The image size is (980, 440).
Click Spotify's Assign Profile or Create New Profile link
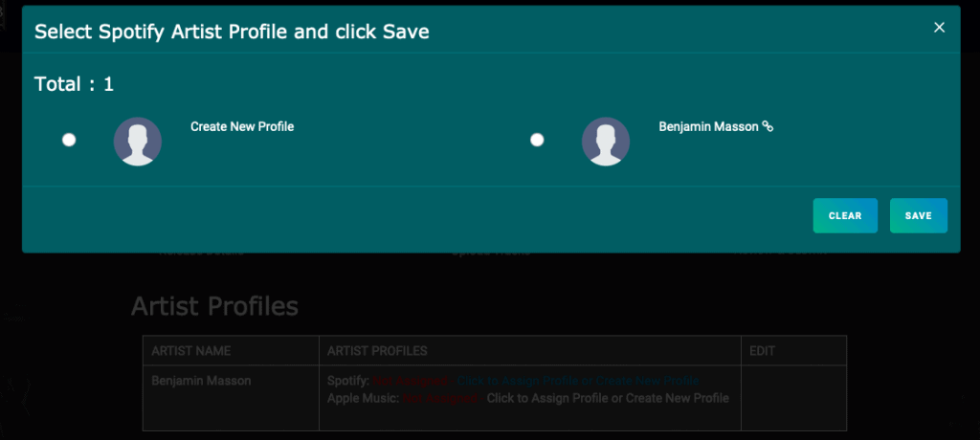point(578,381)
